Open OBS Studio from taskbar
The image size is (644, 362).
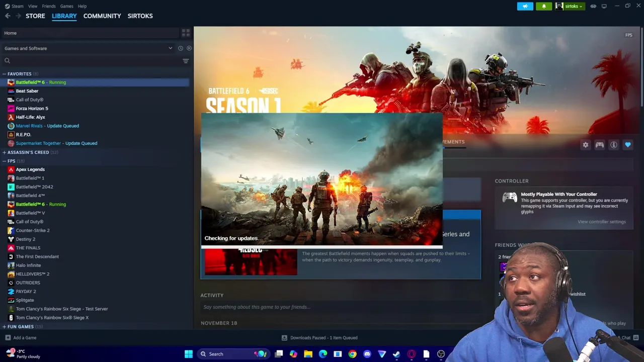pos(441,354)
